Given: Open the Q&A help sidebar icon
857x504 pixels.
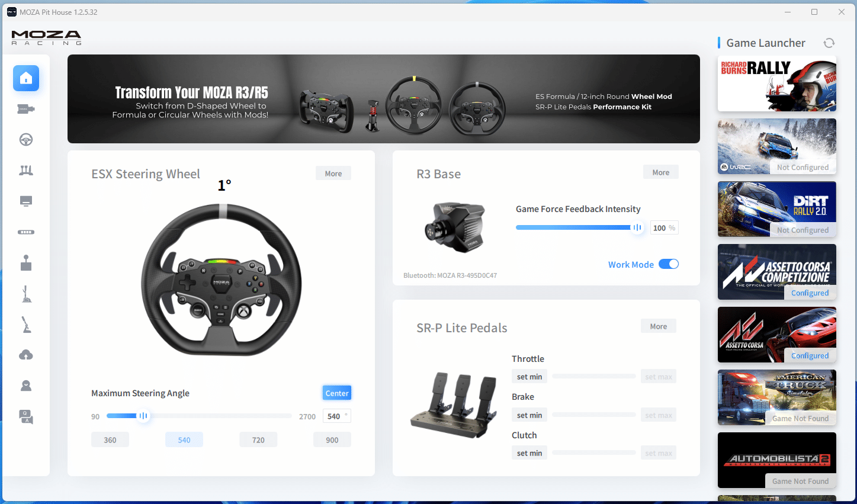Looking at the screenshot, I should pyautogui.click(x=26, y=417).
